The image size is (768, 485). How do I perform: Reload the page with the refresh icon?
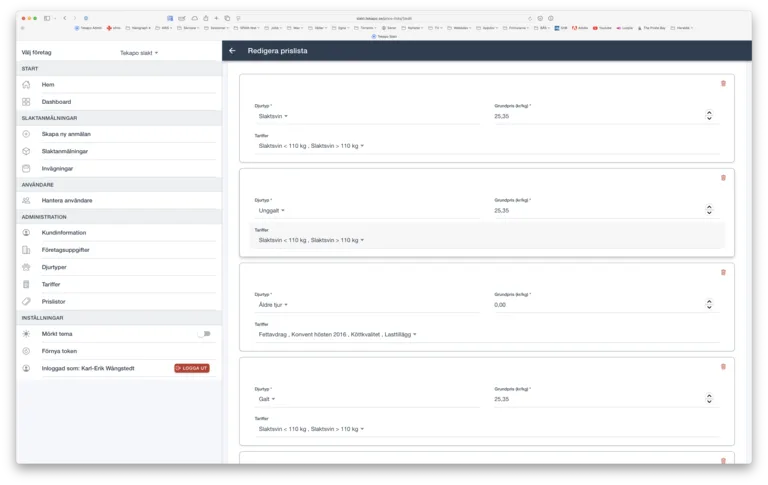530,18
